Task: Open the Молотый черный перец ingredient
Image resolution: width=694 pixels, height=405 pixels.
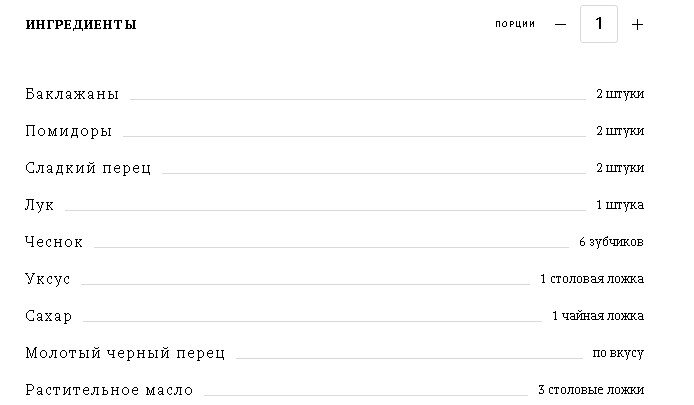Action: click(125, 353)
